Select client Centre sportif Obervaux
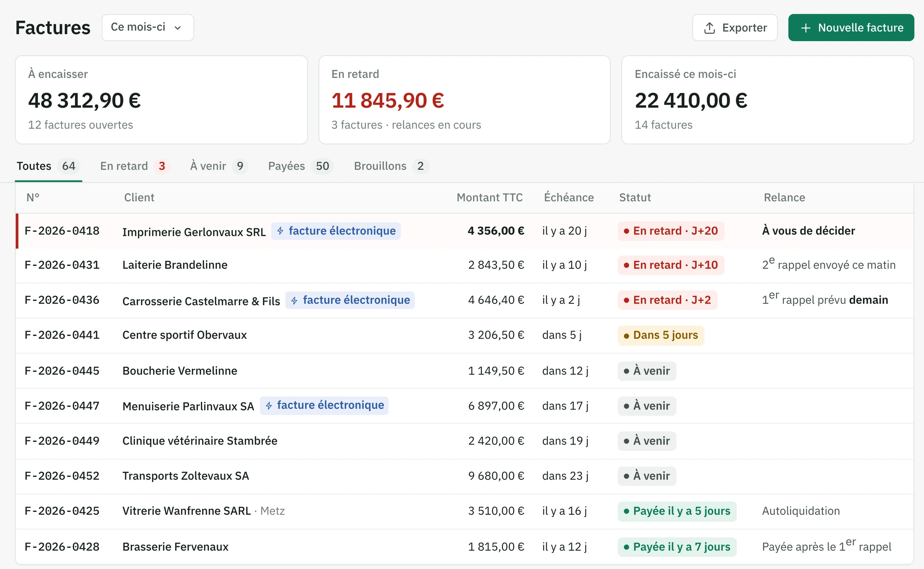Viewport: 924px width, 569px height. [x=185, y=335]
